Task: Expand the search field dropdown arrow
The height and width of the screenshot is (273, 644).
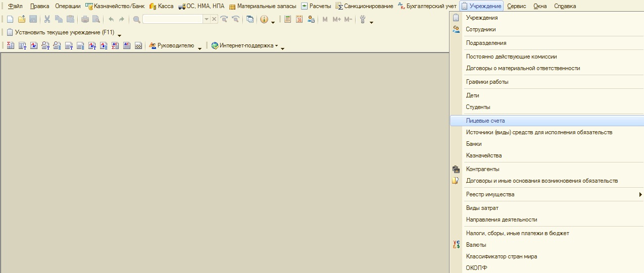Action: coord(206,19)
